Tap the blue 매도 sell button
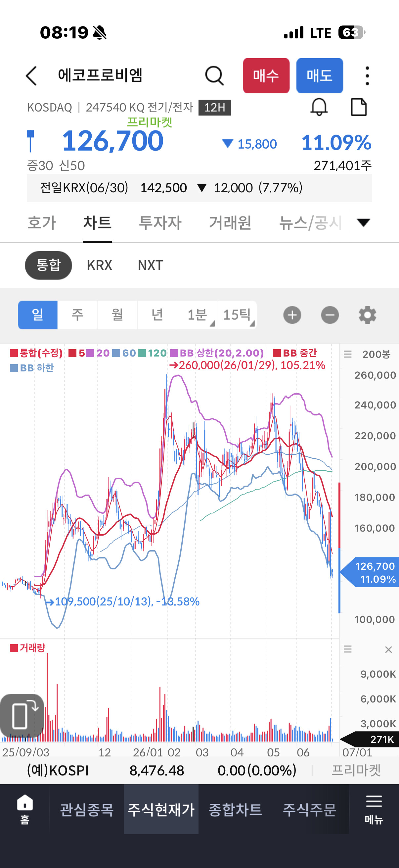399x868 pixels. (320, 75)
